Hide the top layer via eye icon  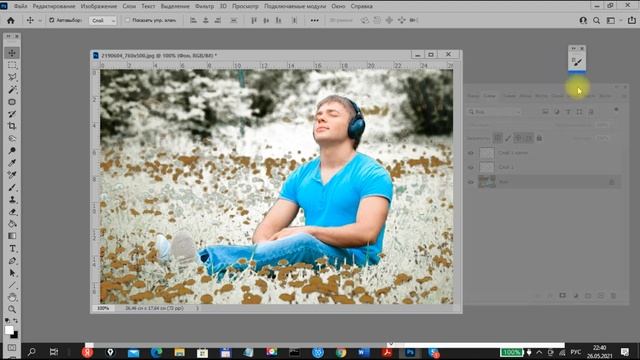pyautogui.click(x=471, y=153)
